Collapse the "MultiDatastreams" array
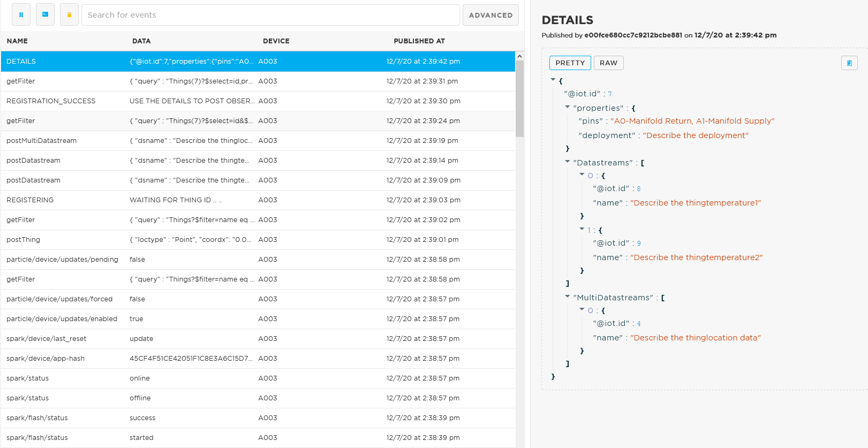The width and height of the screenshot is (868, 448). (568, 297)
